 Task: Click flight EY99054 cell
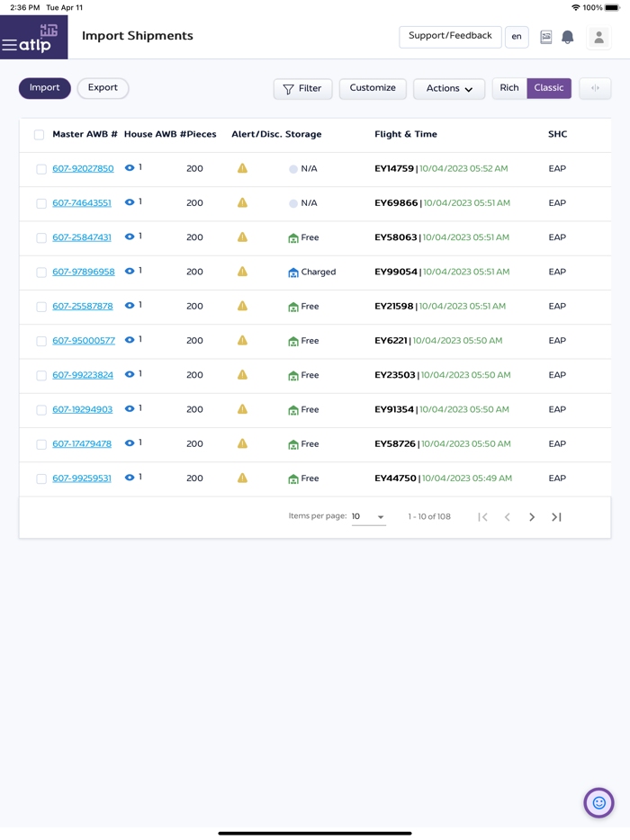click(442, 272)
